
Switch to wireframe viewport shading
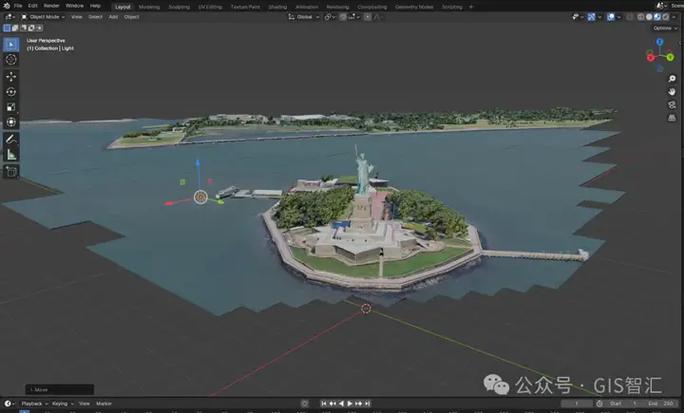[x=640, y=17]
